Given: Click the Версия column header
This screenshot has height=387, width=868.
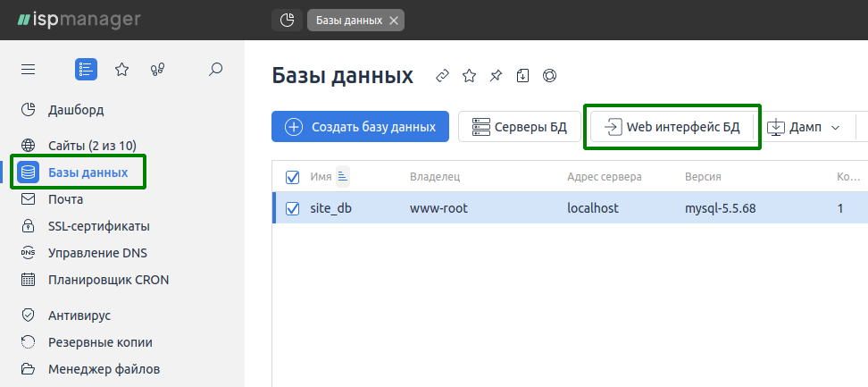Looking at the screenshot, I should 703,177.
